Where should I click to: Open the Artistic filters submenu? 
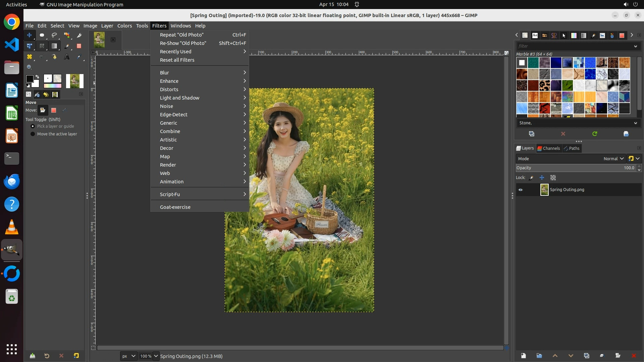[x=168, y=140]
